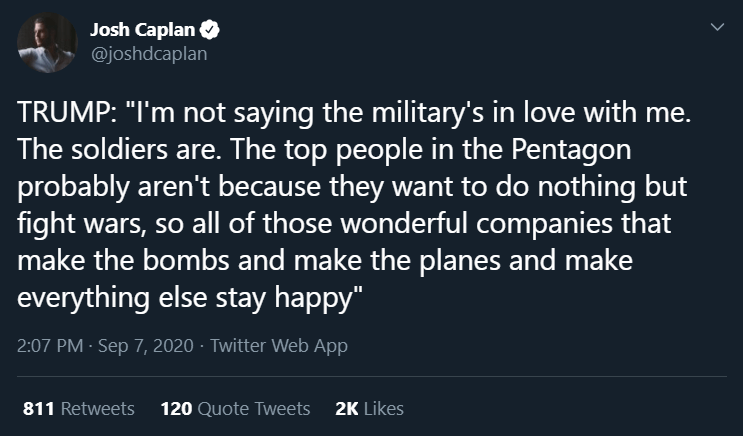Viewport: 743px width, 436px height.
Task: Open the Twitter Web App source link
Action: coord(279,346)
